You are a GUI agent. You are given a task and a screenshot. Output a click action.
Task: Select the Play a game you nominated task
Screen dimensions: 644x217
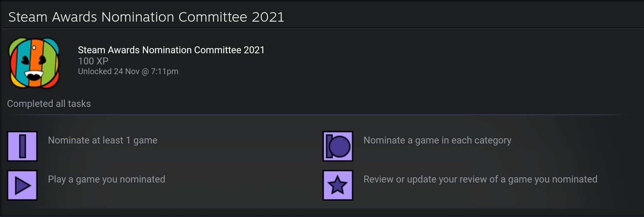click(x=106, y=179)
